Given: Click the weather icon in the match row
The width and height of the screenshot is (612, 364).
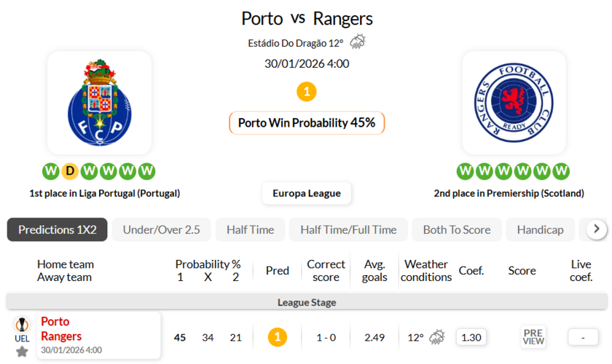Looking at the screenshot, I should pos(437,337).
